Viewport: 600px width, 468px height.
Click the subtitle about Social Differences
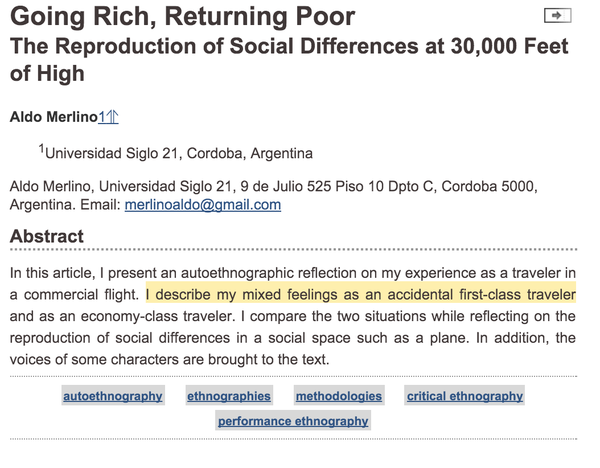(289, 59)
